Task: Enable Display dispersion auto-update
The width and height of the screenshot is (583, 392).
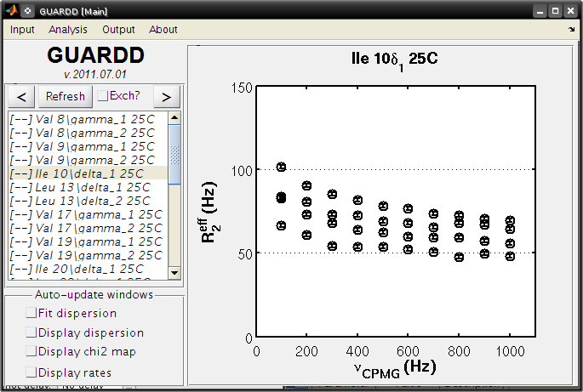Action: pyautogui.click(x=31, y=332)
